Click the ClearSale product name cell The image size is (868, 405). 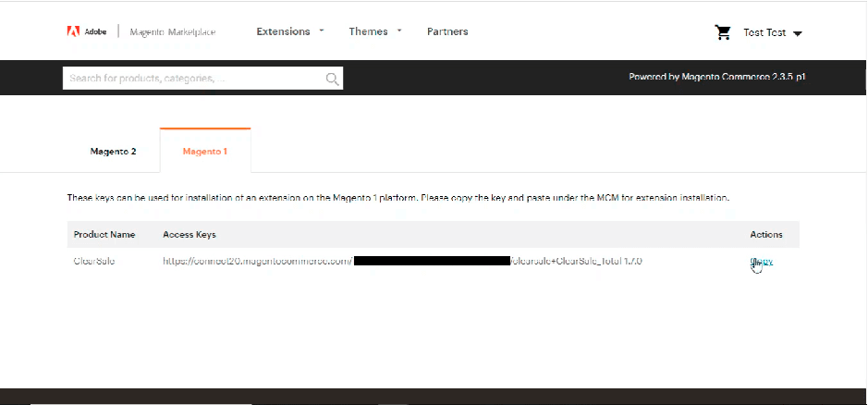tap(94, 262)
